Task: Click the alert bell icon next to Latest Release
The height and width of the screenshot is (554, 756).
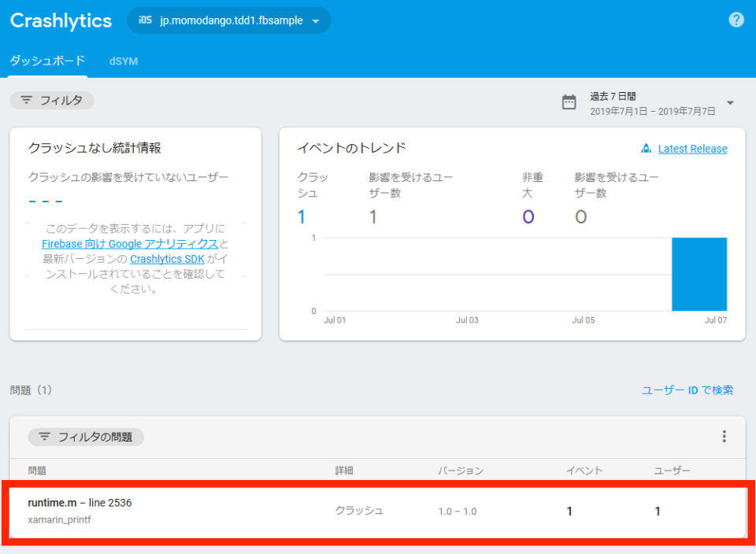Action: [x=647, y=148]
